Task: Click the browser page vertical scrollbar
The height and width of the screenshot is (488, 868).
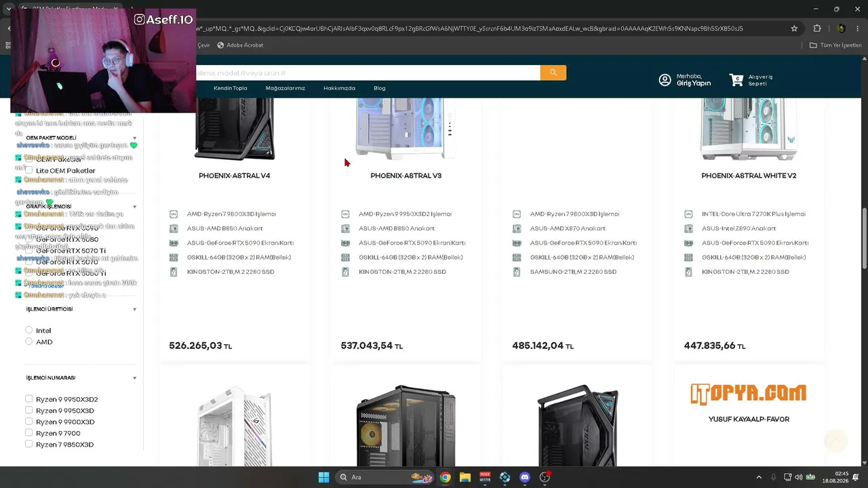Action: coord(864,260)
